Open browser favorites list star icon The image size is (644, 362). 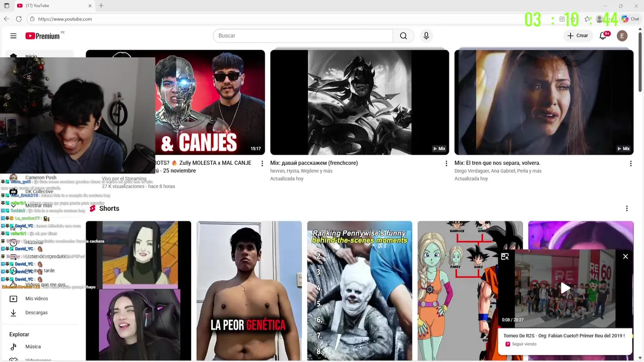587,19
